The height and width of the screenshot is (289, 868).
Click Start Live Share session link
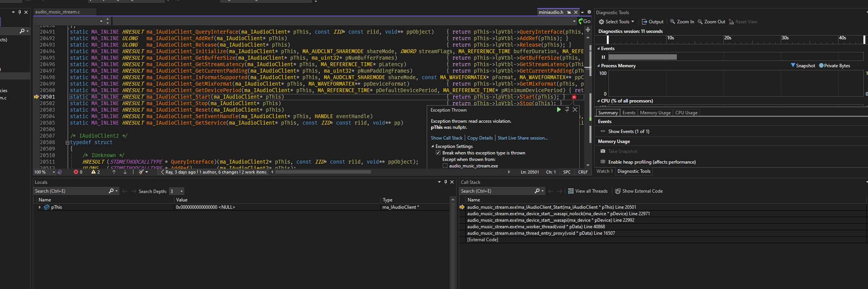pyautogui.click(x=522, y=138)
